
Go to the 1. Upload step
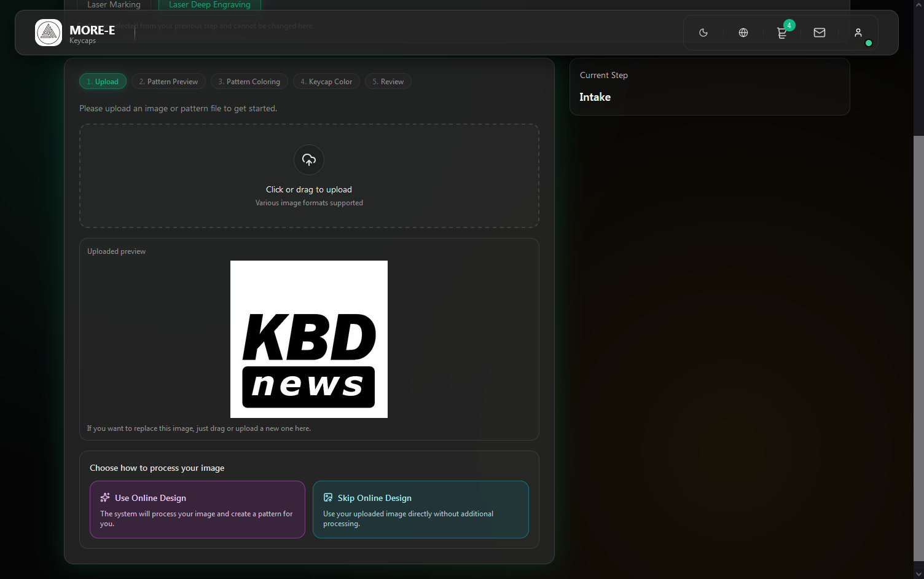click(103, 82)
